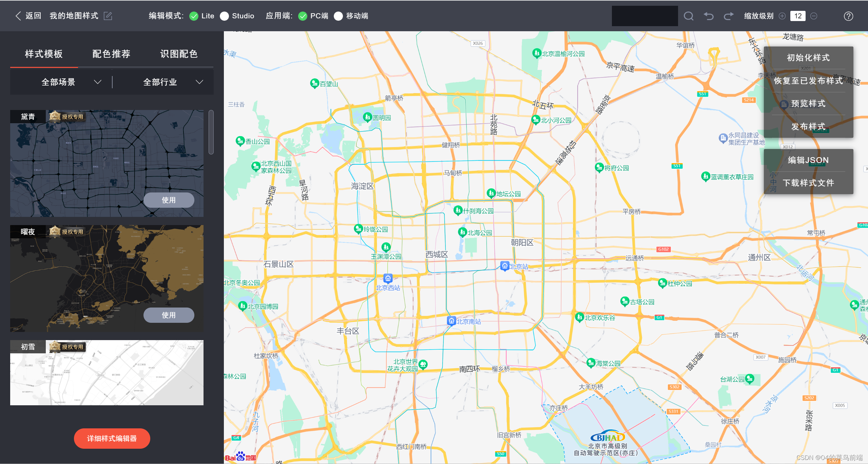Click the undo arrow icon
The image size is (868, 464).
(709, 16)
